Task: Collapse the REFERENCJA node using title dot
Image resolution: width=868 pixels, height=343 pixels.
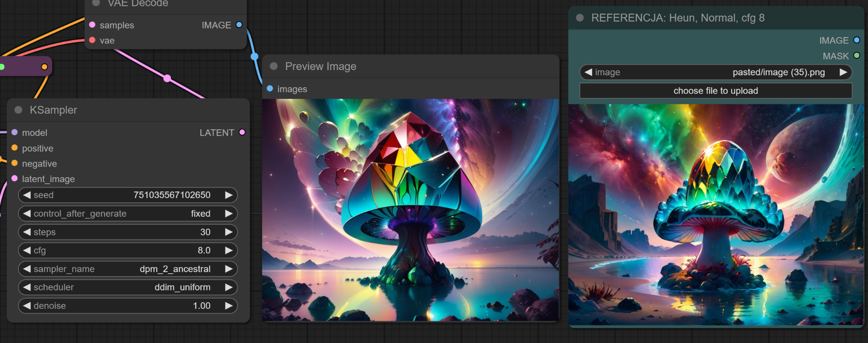Action: click(x=580, y=18)
